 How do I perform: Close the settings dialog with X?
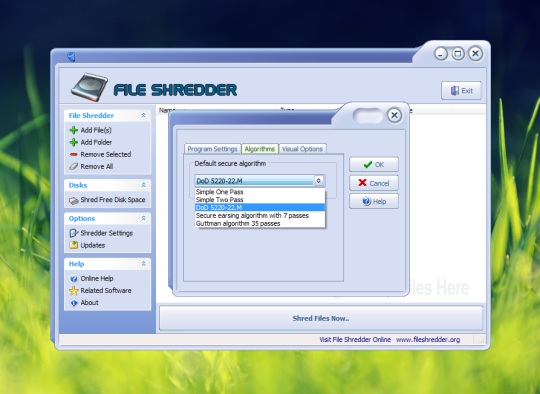coord(394,115)
